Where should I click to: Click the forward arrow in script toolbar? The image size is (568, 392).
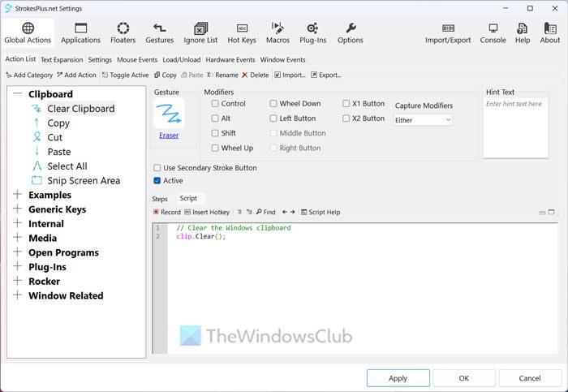[292, 212]
